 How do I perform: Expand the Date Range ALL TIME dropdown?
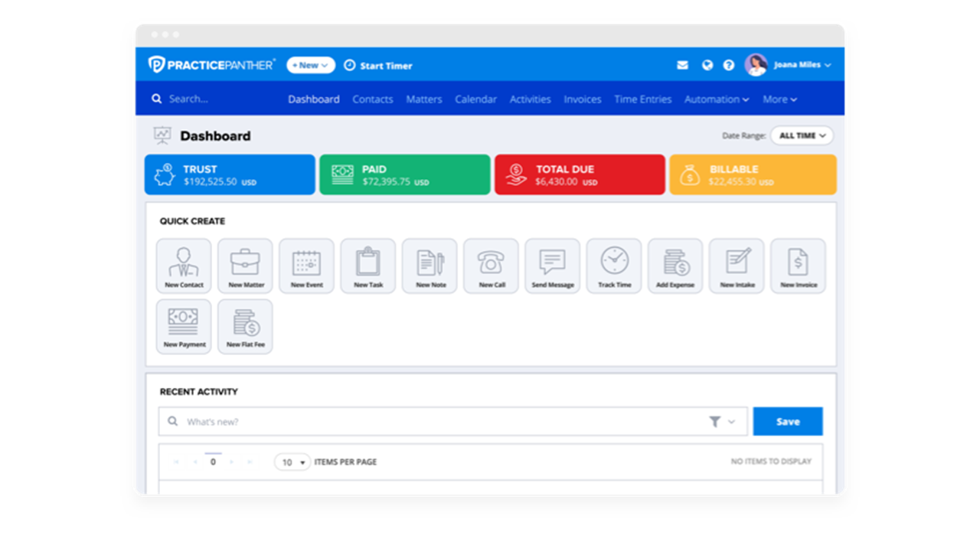pyautogui.click(x=802, y=135)
